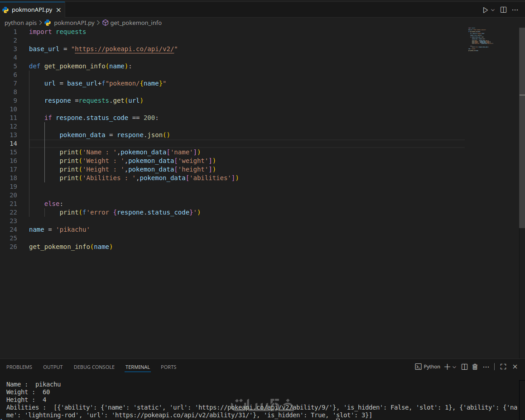This screenshot has width=525, height=420.
Task: Split the terminal panel
Action: pyautogui.click(x=464, y=367)
